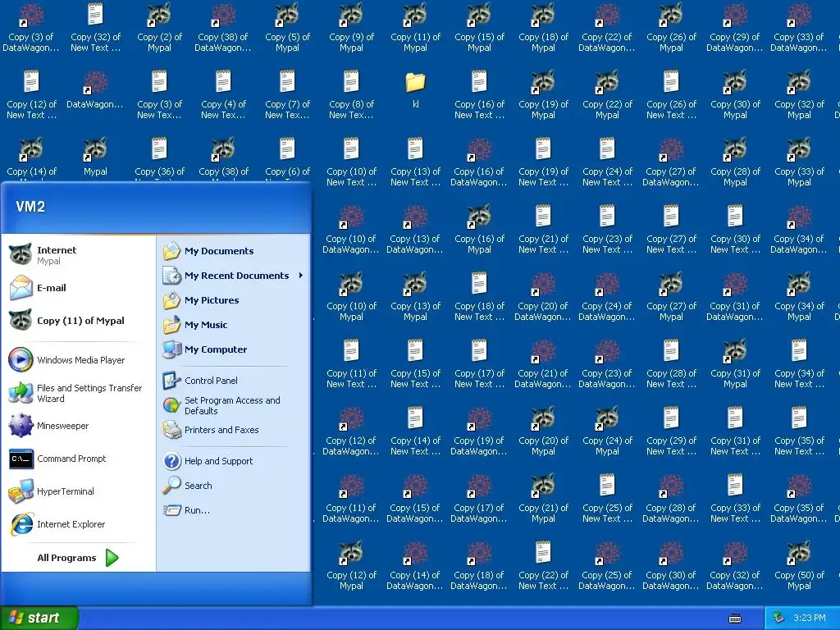Select Copy (34) of New Text file
The image size is (840, 630).
799,363
